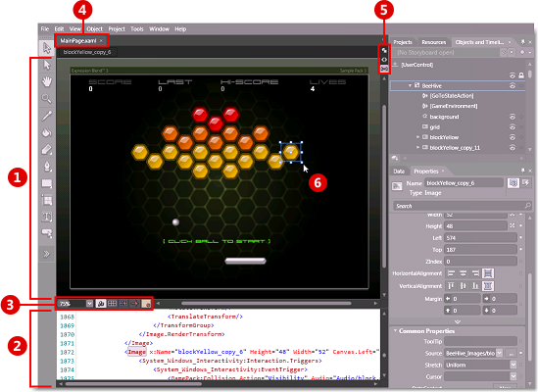538x392 pixels.
Task: Hide the BeeHive object
Action: point(513,85)
